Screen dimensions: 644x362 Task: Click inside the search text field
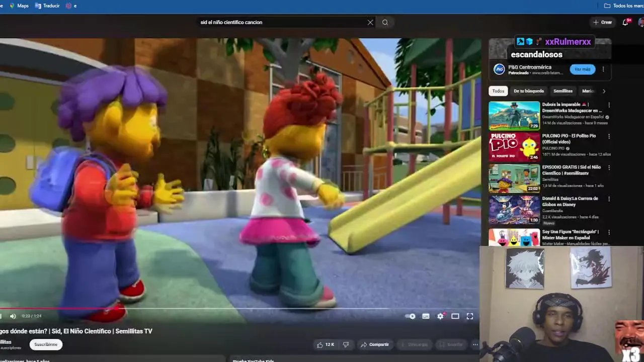point(282,22)
